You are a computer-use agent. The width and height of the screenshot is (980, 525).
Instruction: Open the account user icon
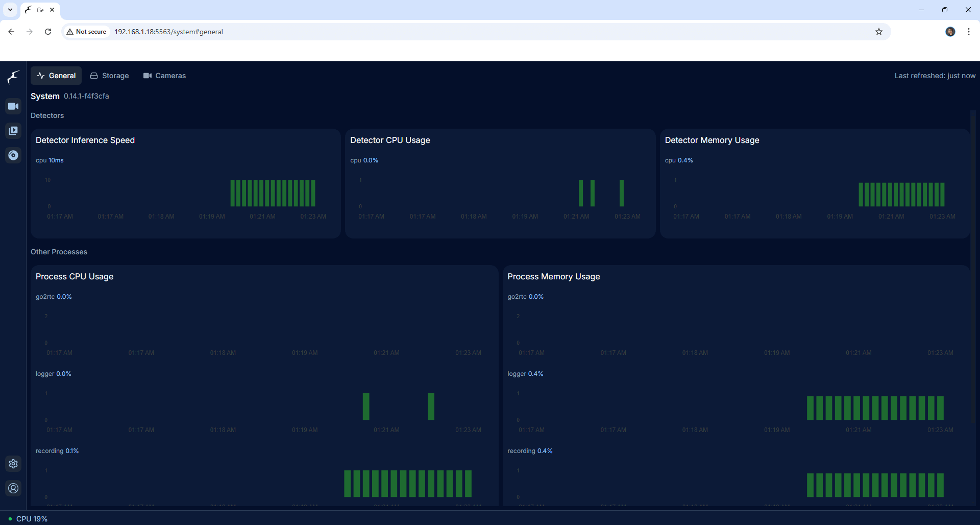[x=13, y=488]
